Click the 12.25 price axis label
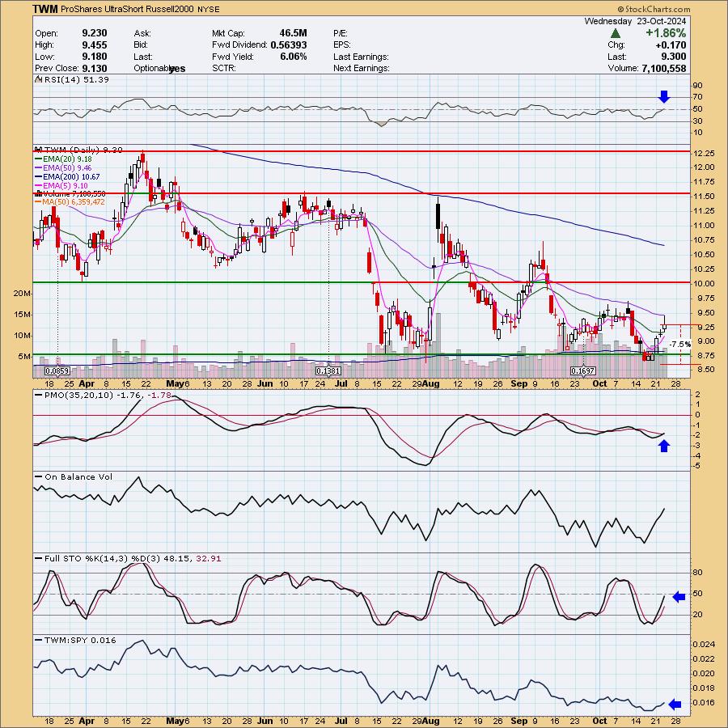The image size is (728, 728). 705,154
